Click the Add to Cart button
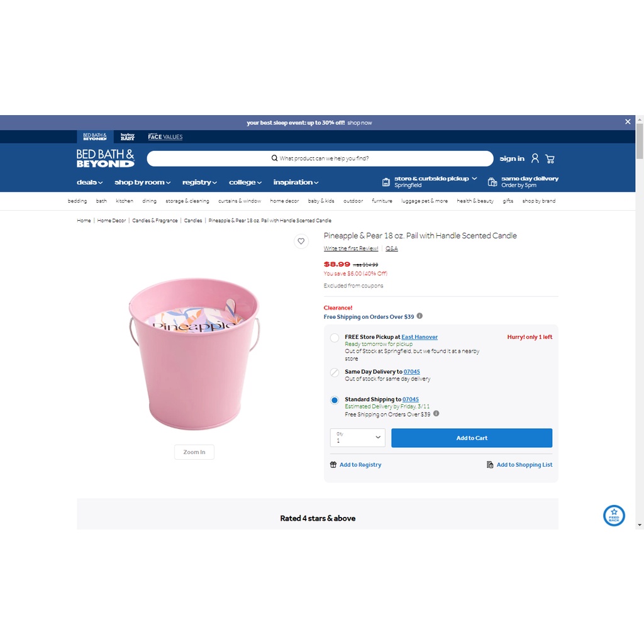Screen dimensions: 644x644 [x=472, y=438]
